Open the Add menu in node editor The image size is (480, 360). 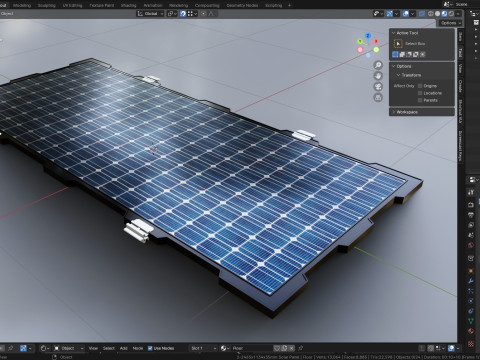pos(124,348)
